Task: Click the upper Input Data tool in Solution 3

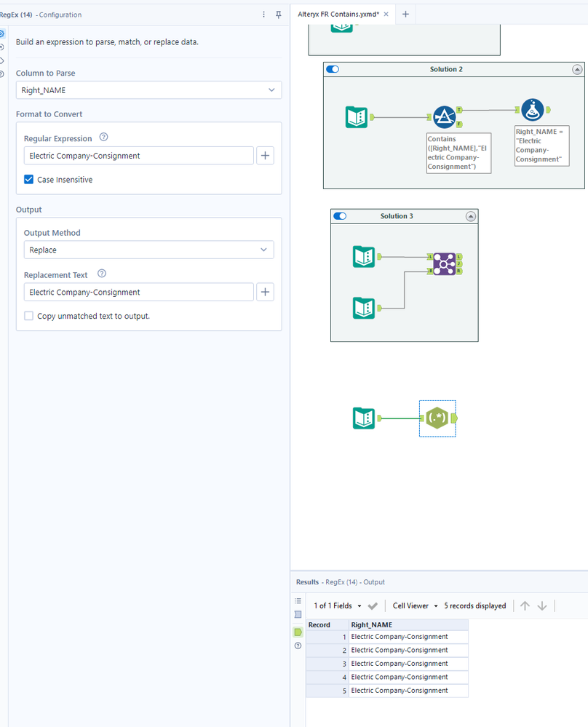Action: point(364,257)
